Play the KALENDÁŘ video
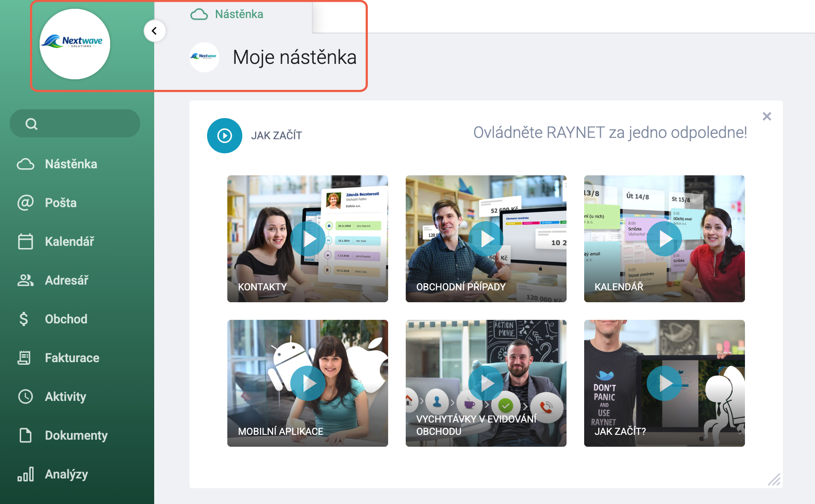 [664, 239]
